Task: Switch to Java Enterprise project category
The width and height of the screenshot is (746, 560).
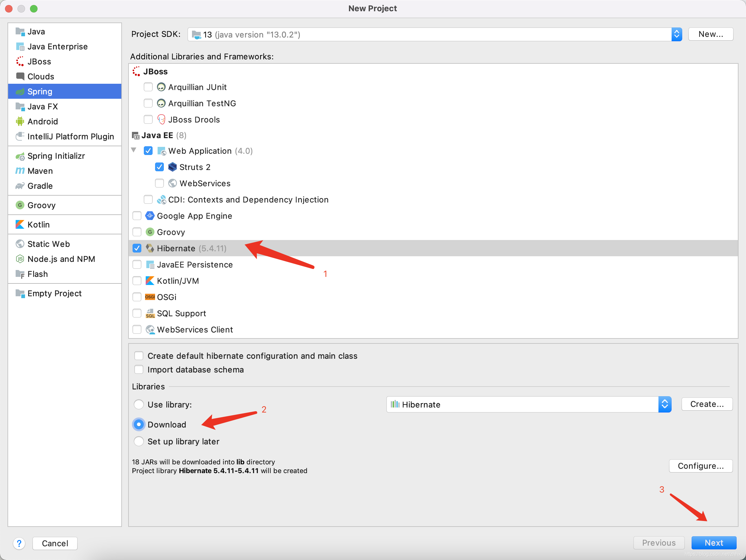Action: (x=57, y=47)
